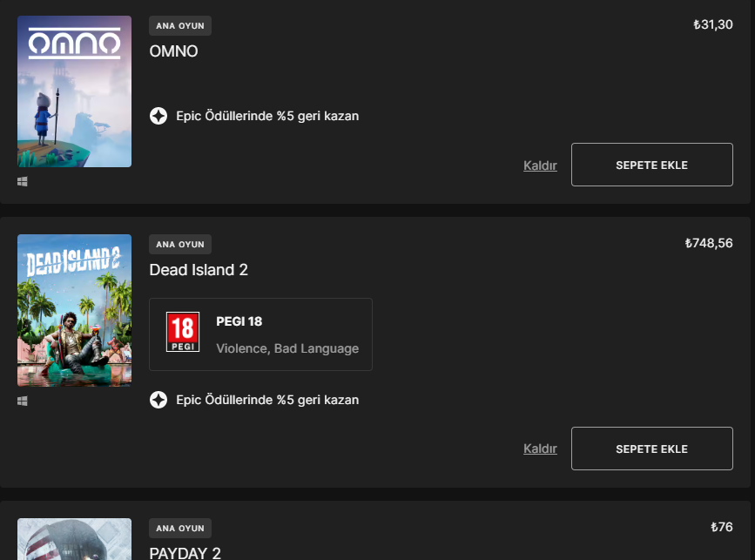This screenshot has width=755, height=560.
Task: Click the 'PEGI 18' rating heading
Action: pyautogui.click(x=239, y=321)
